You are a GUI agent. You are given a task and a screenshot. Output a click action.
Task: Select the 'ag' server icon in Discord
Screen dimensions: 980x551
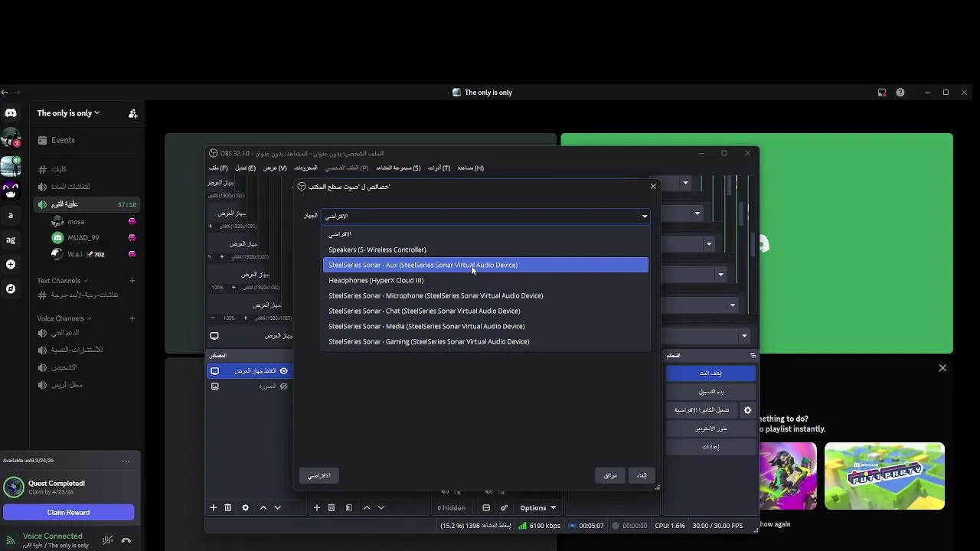point(11,240)
